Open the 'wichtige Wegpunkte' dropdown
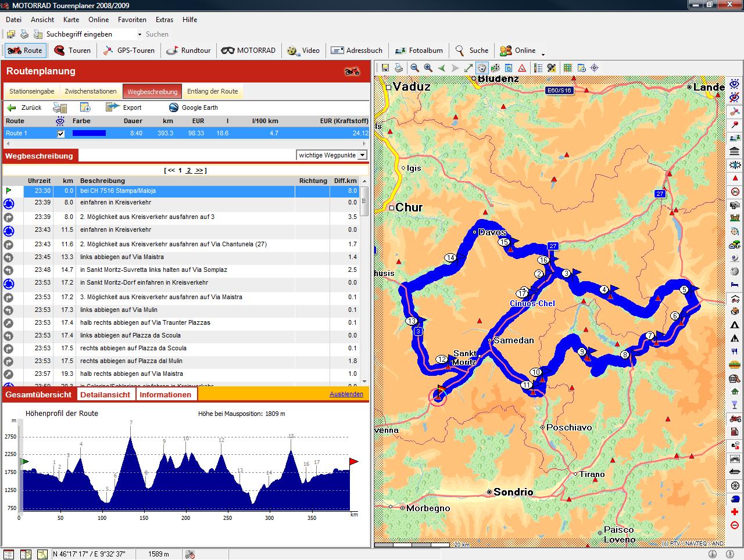This screenshot has width=744, height=560. (x=363, y=155)
